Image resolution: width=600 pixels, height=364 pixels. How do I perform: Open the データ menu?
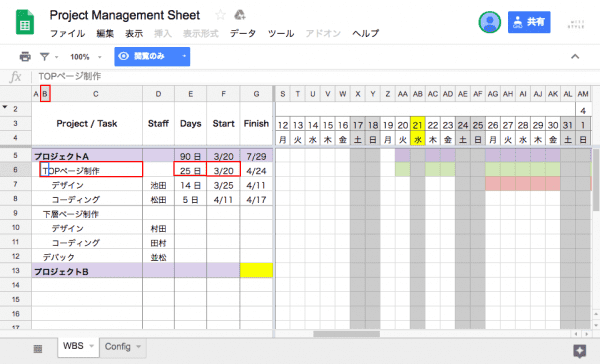pyautogui.click(x=243, y=33)
